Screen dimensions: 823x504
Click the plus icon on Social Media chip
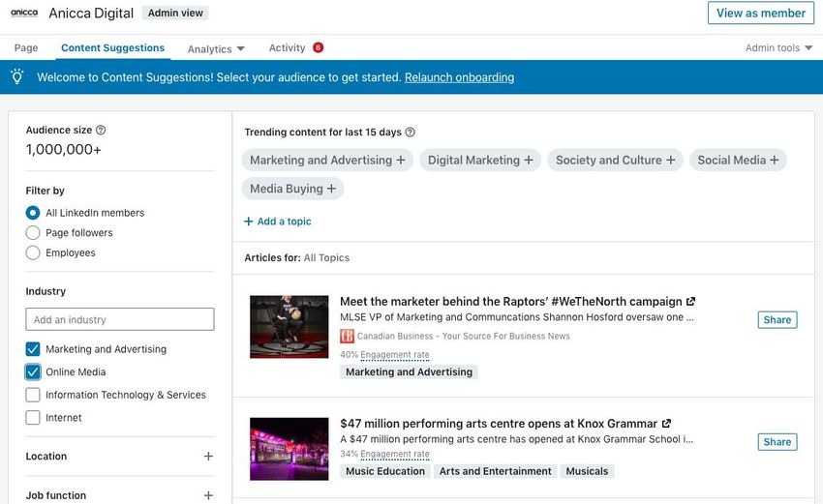[x=775, y=160]
